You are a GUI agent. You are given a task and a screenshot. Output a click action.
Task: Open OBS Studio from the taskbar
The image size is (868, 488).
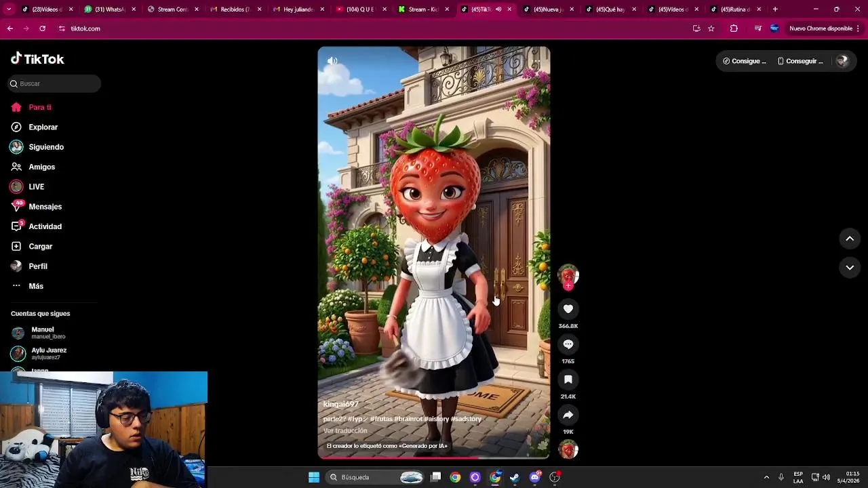pyautogui.click(x=555, y=477)
